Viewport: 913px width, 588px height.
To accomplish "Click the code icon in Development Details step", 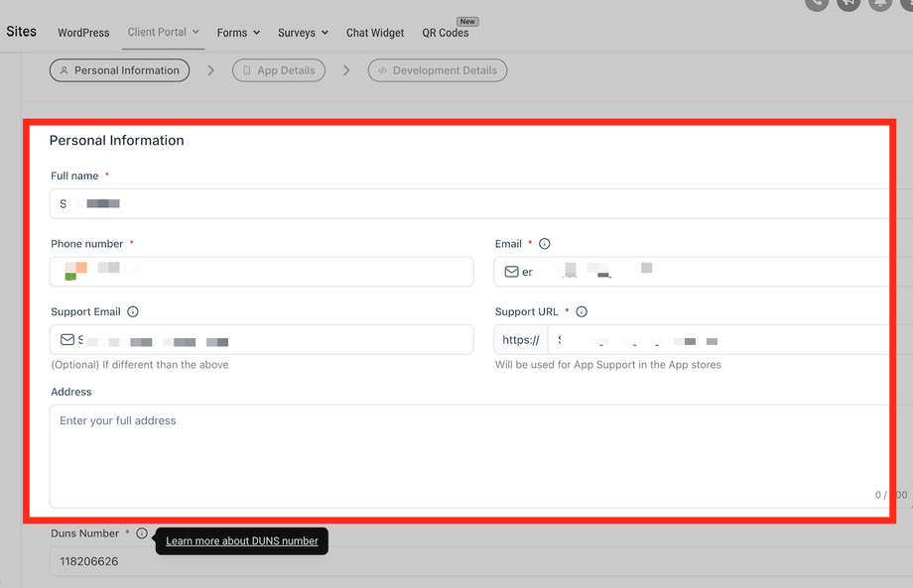I will [x=382, y=70].
